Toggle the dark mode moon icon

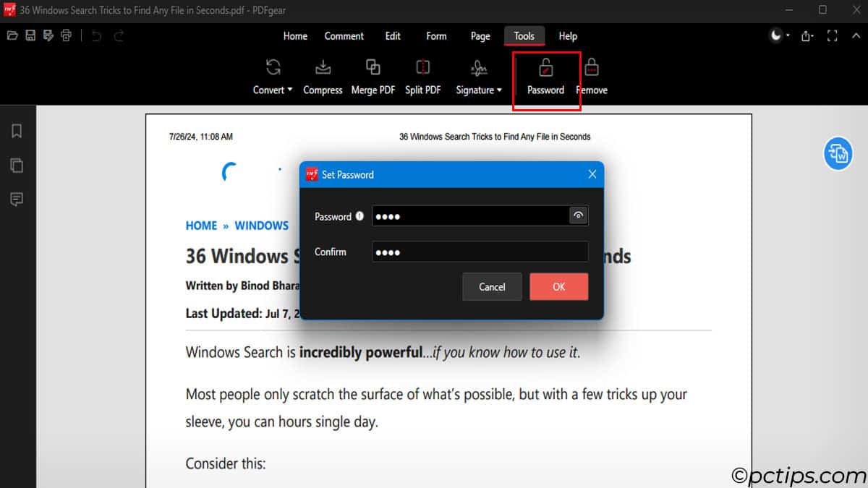pos(775,35)
